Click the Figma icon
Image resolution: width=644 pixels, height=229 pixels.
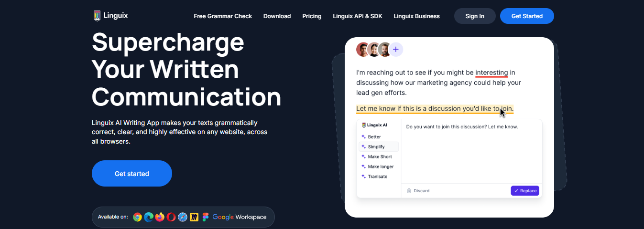tap(206, 217)
